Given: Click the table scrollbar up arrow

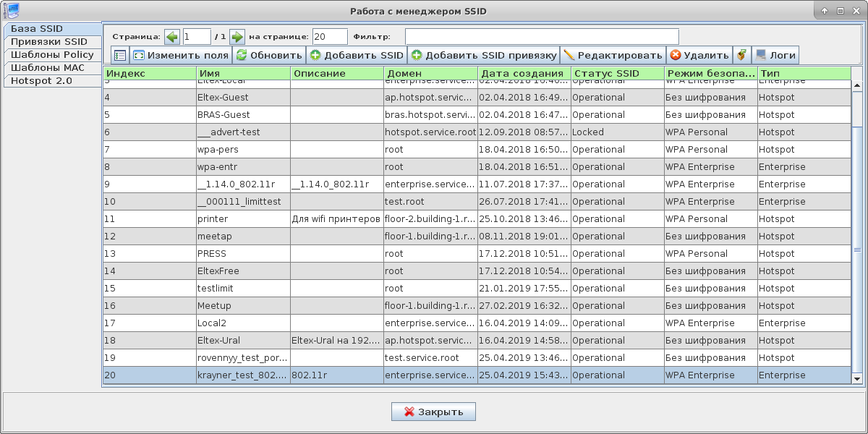Looking at the screenshot, I should (857, 86).
